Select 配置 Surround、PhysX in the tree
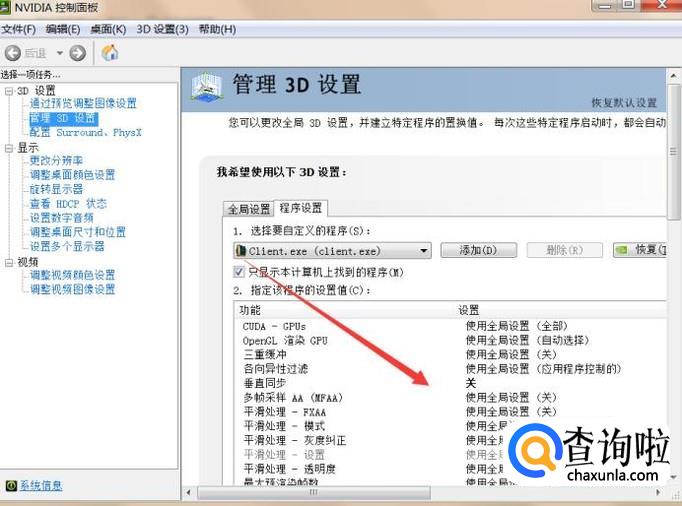Screen dimensions: 682x506 [x=85, y=132]
